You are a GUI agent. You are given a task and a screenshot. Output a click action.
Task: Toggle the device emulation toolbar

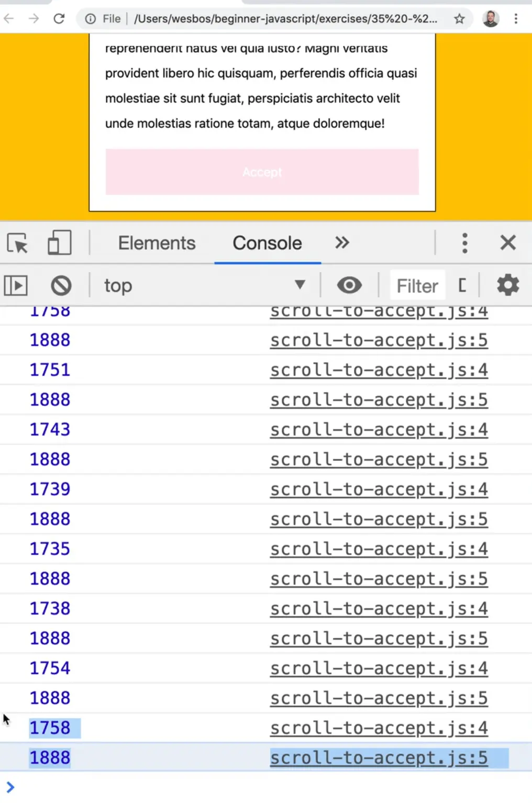pyautogui.click(x=59, y=242)
